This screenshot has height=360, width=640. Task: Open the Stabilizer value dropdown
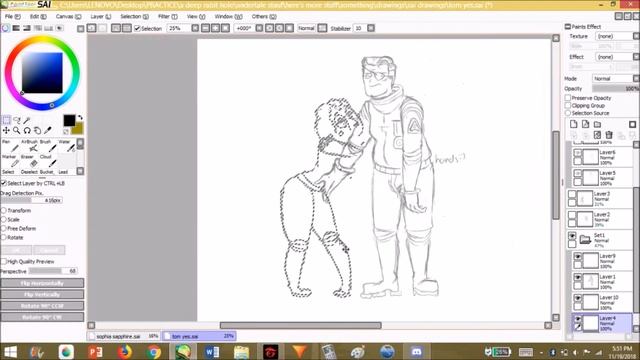tap(371, 28)
